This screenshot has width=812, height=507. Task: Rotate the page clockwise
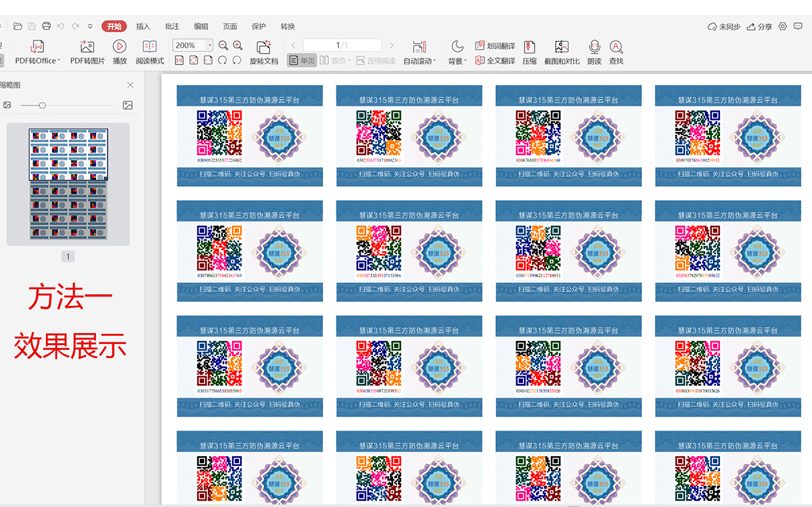(x=222, y=60)
